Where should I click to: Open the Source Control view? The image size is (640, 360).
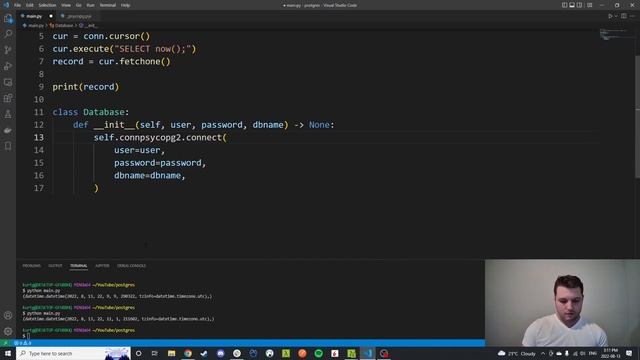click(x=8, y=50)
